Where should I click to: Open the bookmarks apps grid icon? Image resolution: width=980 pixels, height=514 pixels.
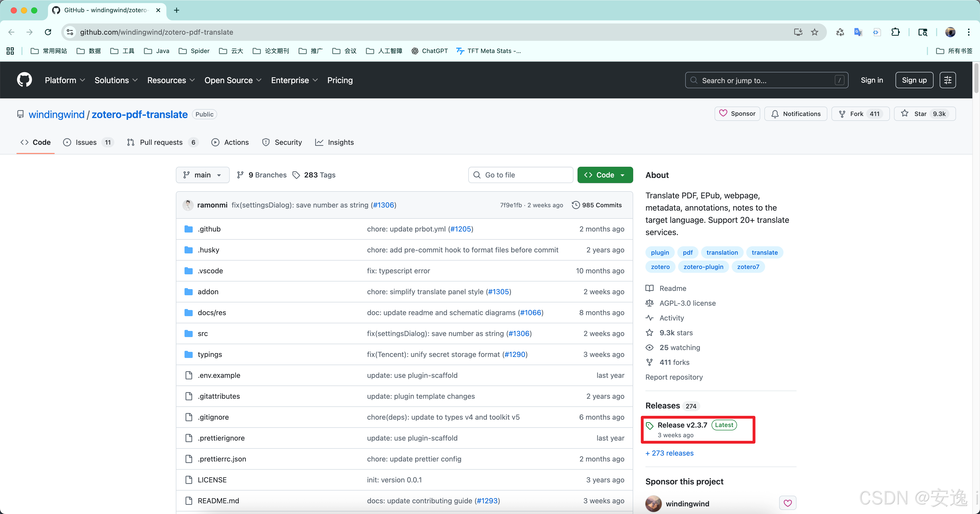point(10,51)
